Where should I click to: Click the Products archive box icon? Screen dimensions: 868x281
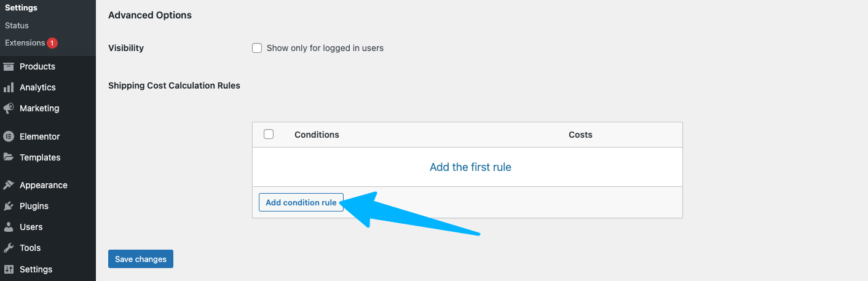point(9,66)
